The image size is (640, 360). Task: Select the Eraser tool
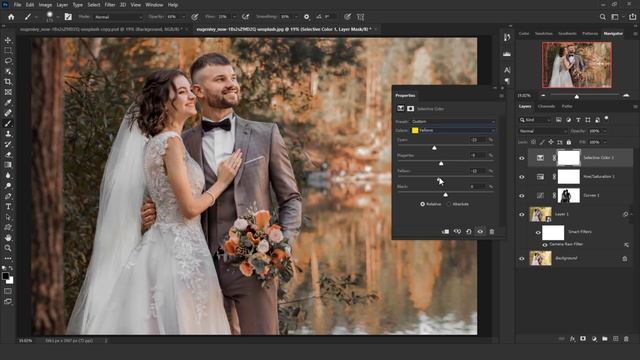click(8, 155)
